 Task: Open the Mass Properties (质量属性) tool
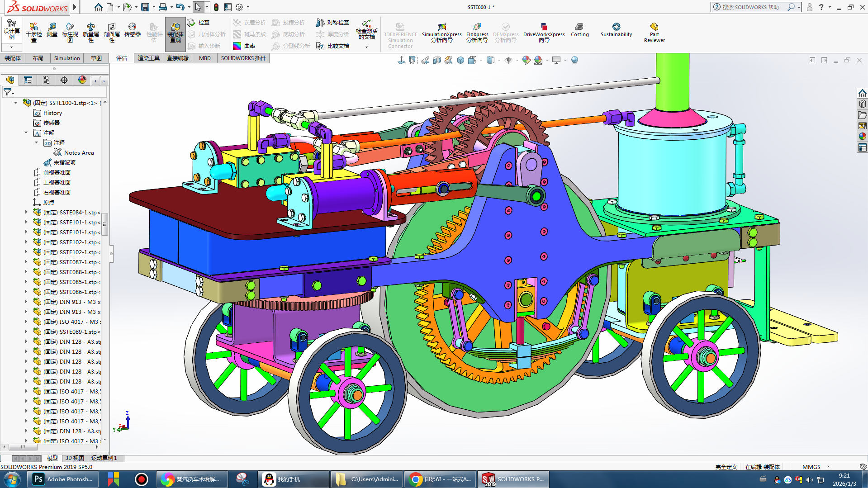[x=91, y=32]
